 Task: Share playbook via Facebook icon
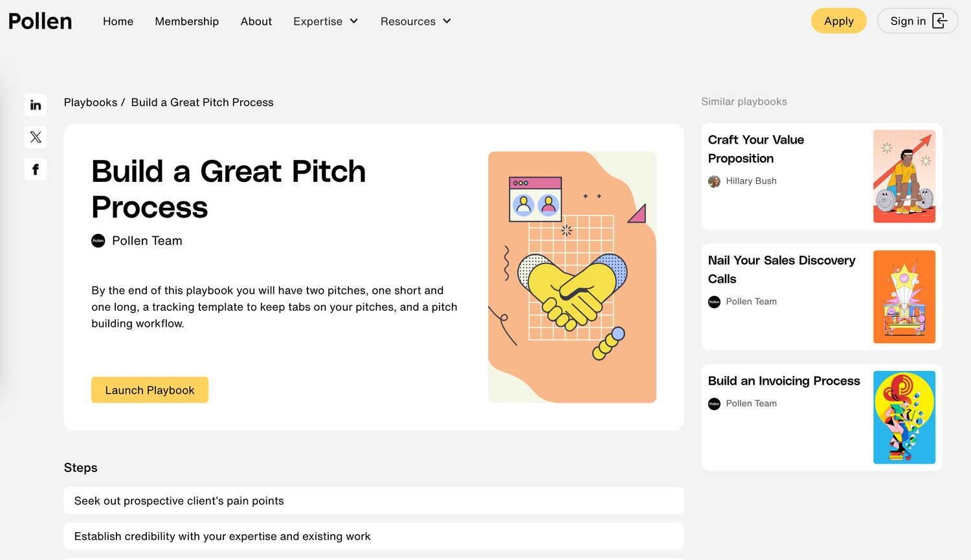coord(36,170)
